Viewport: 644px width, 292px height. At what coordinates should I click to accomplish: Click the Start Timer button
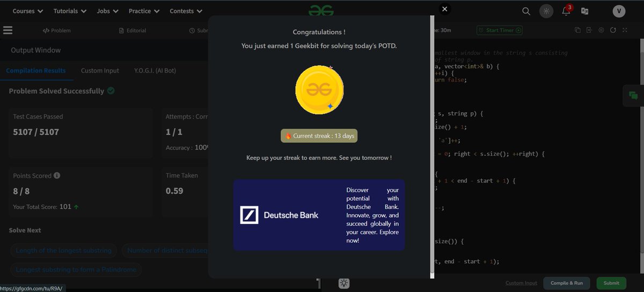(x=499, y=30)
